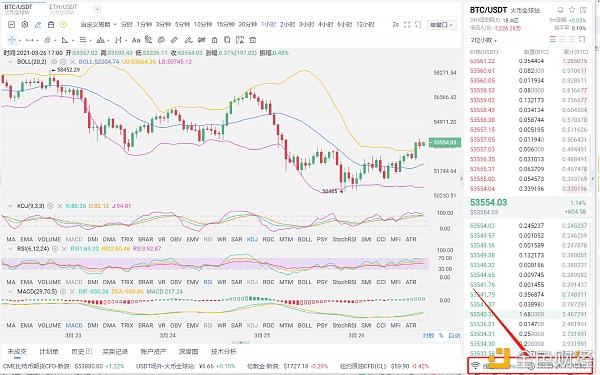Select the 15-minute timeframe
Screen dimensions: 600x375
click(225, 24)
